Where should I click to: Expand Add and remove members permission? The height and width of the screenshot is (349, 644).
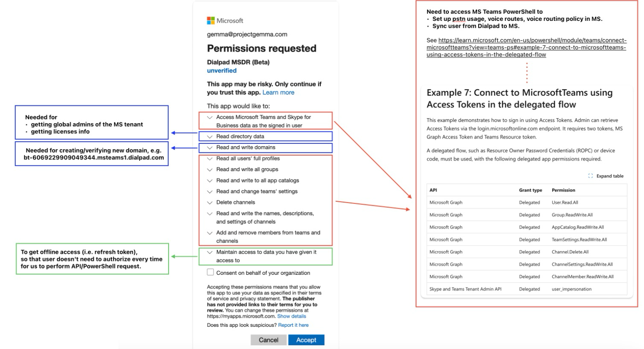pyautogui.click(x=210, y=233)
